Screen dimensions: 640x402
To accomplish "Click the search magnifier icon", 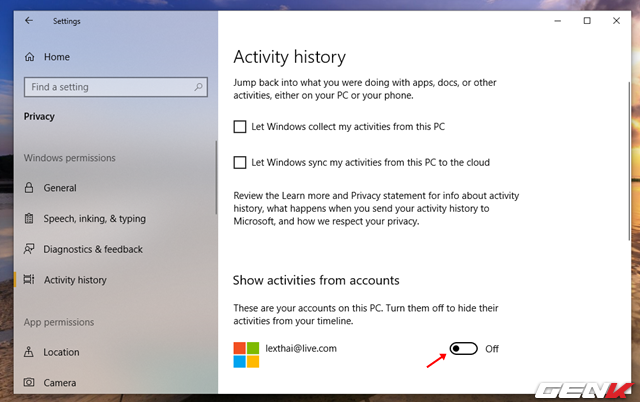I will [x=200, y=87].
